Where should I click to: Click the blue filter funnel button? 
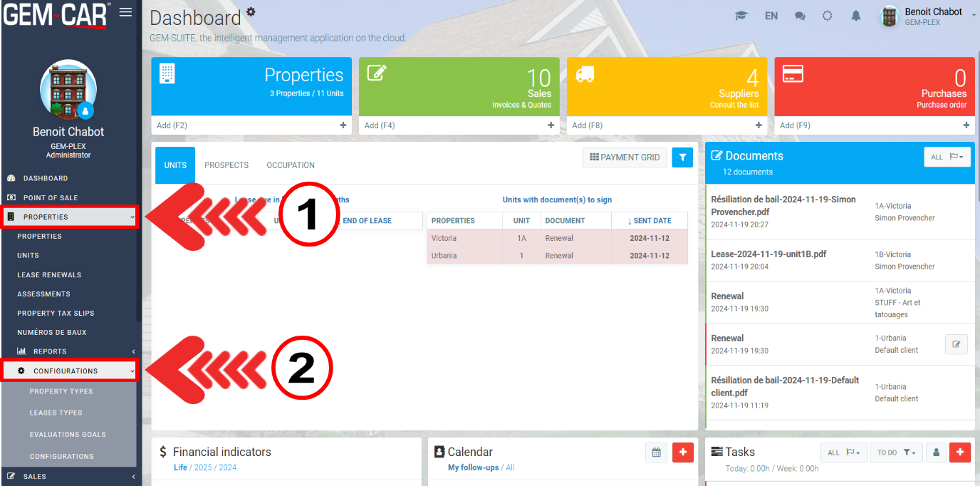pyautogui.click(x=682, y=157)
